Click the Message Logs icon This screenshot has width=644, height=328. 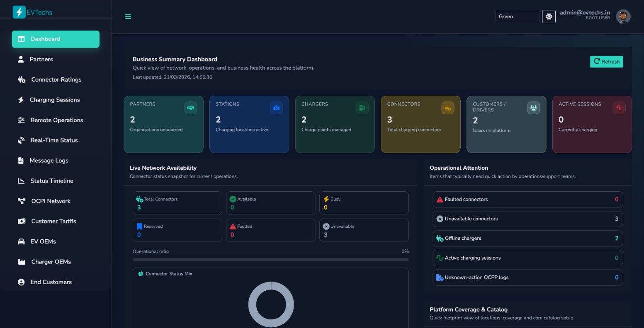click(x=21, y=160)
